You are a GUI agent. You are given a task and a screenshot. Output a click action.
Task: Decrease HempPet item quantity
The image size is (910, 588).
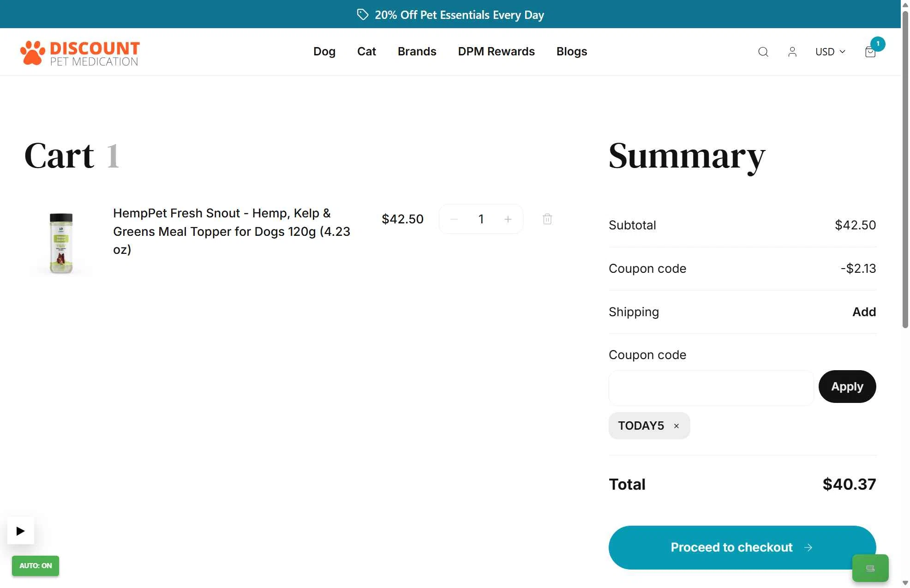click(x=454, y=219)
